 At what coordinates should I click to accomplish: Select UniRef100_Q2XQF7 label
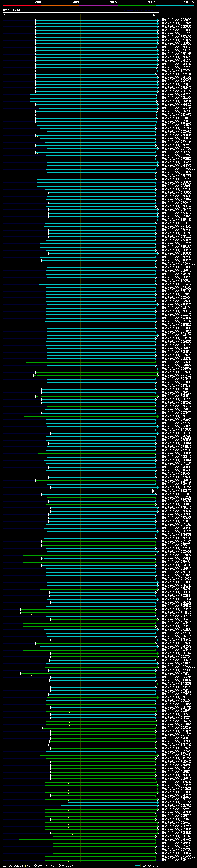click(x=176, y=115)
